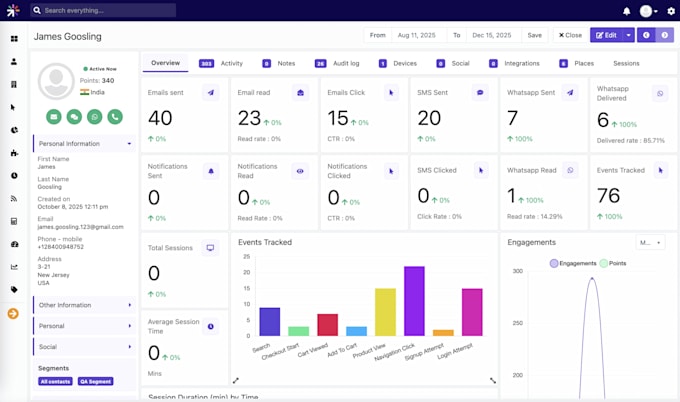
Task: Open the RSS feed sidebar icon
Action: pos(14,199)
